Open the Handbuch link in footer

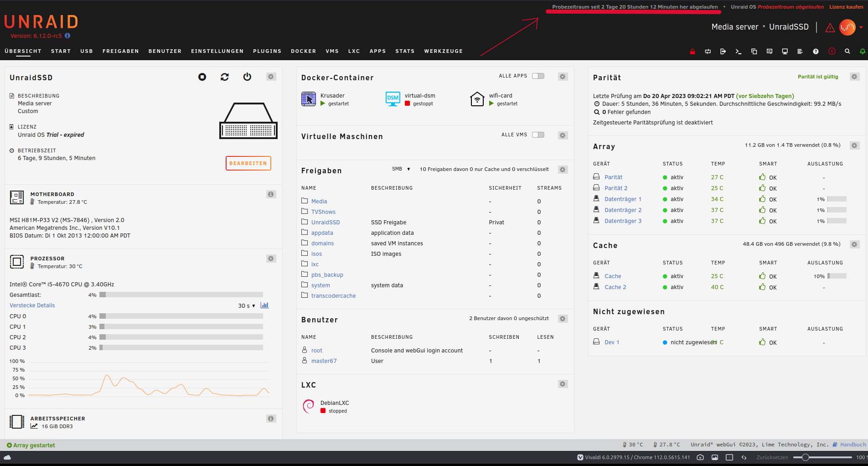pos(853,445)
